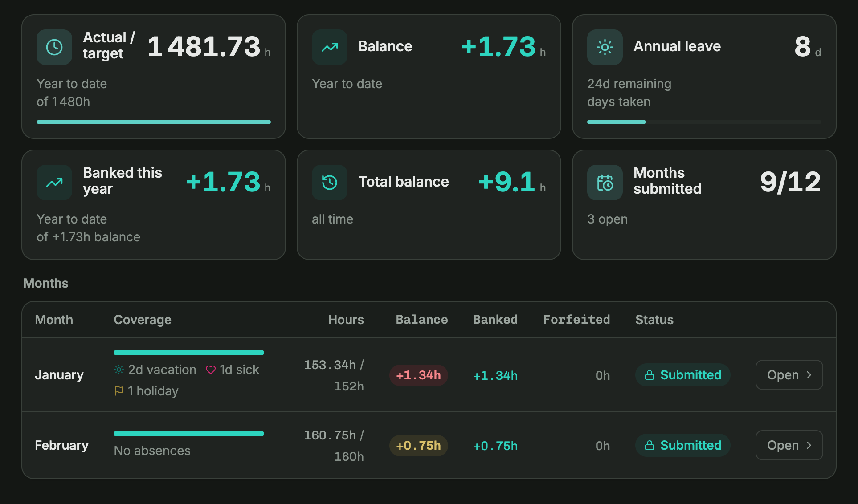Click the Hours column header
Screen dimensions: 858x504
pos(346,320)
